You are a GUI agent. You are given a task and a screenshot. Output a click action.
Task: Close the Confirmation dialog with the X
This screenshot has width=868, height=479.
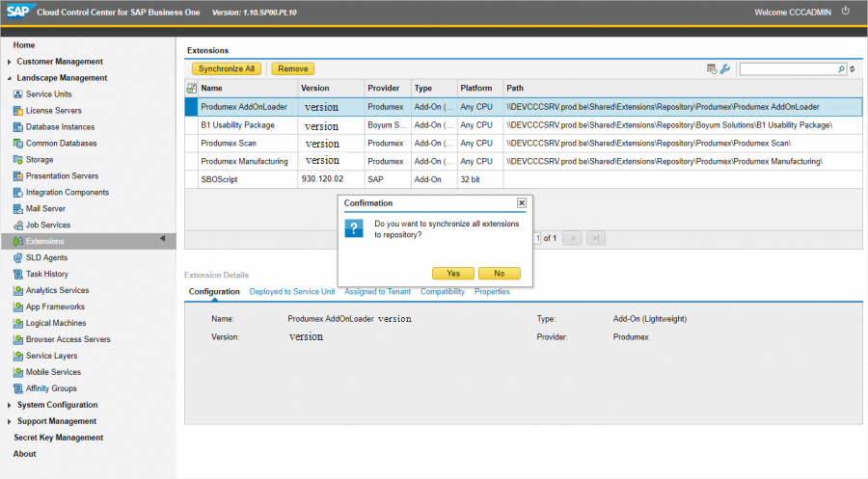tap(522, 203)
